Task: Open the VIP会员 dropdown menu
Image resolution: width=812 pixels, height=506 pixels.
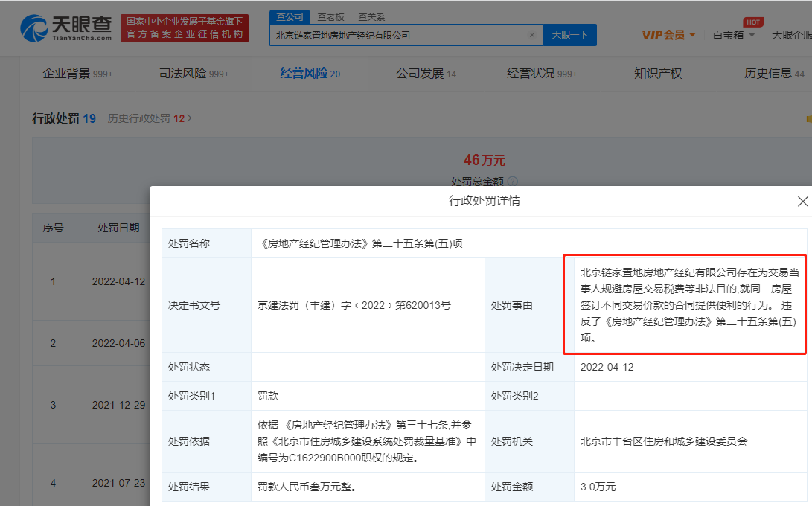Action: click(x=668, y=35)
